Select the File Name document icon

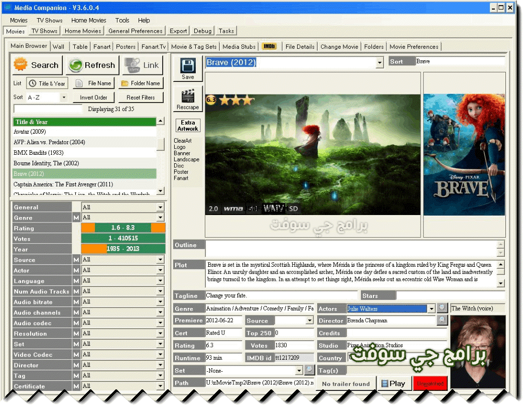click(79, 83)
